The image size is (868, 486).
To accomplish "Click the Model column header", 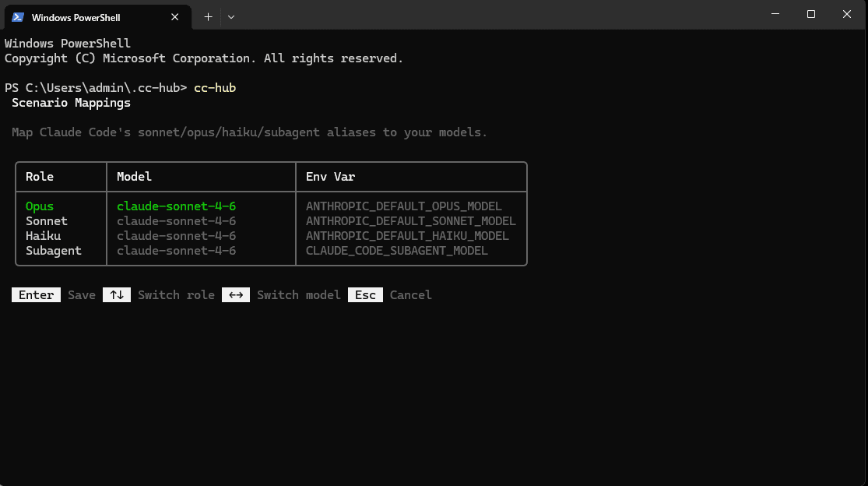I will (134, 177).
